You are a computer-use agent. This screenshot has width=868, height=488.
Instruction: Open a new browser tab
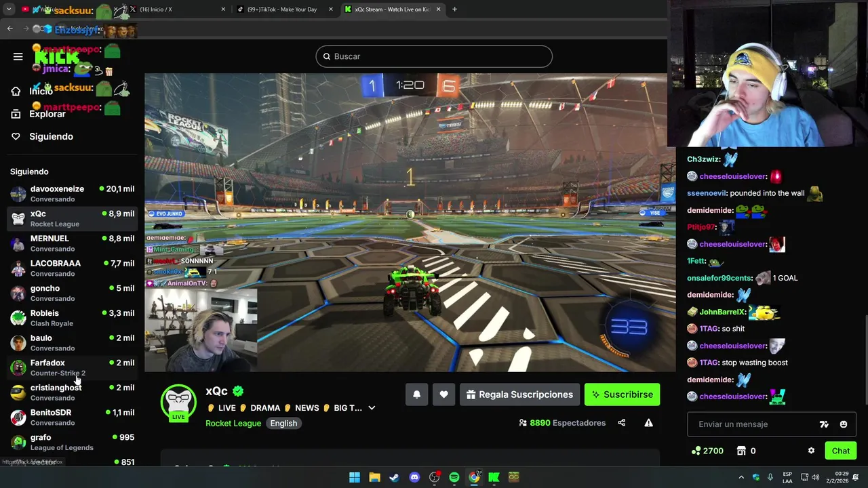(454, 9)
